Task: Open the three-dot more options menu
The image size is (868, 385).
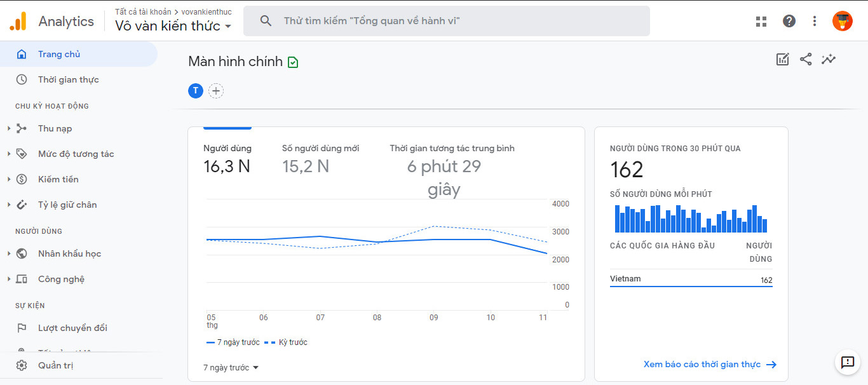Action: click(x=815, y=21)
